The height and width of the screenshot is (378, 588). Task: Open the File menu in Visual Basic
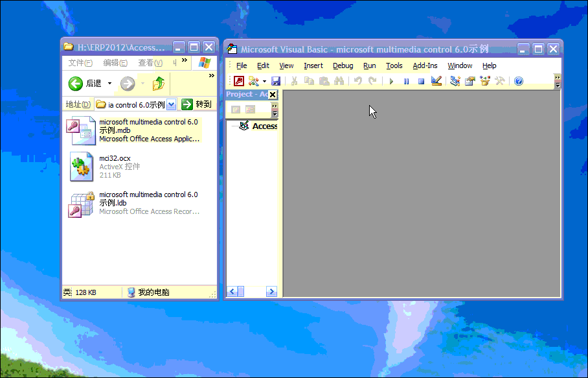(x=242, y=65)
